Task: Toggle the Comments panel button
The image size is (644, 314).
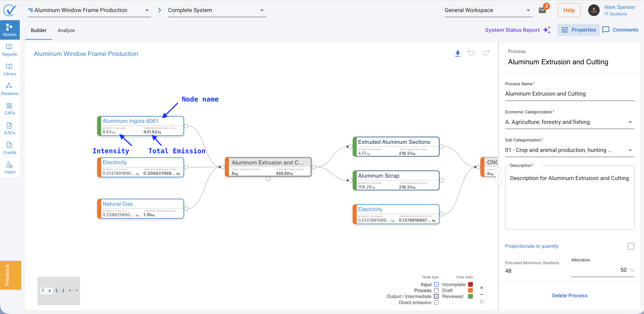Action: pos(620,30)
